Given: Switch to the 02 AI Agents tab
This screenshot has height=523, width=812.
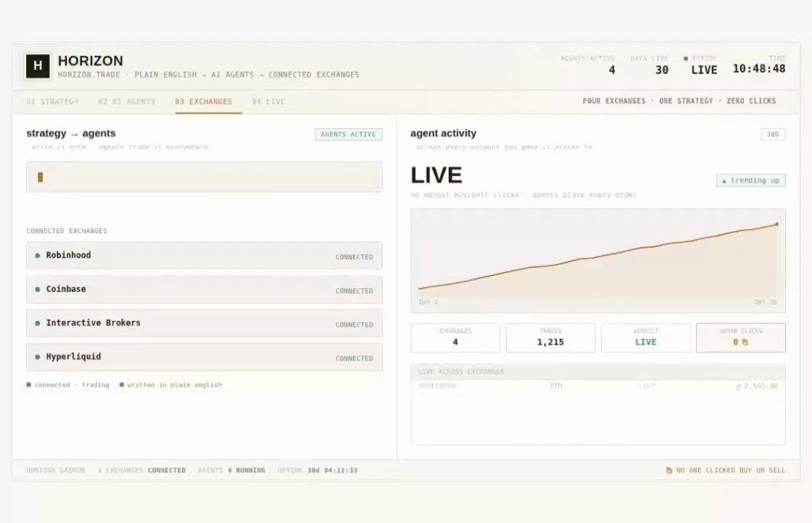Looking at the screenshot, I should click(127, 102).
